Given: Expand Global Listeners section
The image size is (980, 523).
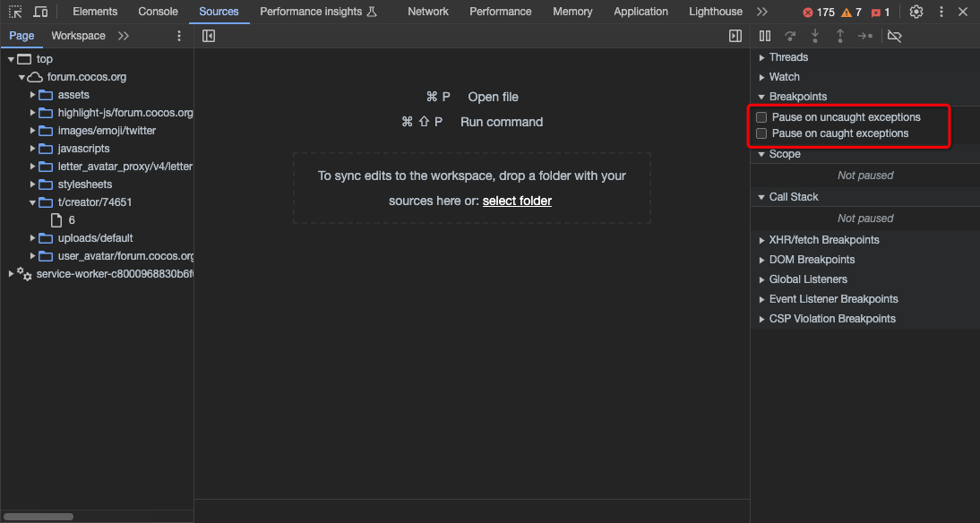Looking at the screenshot, I should point(762,279).
